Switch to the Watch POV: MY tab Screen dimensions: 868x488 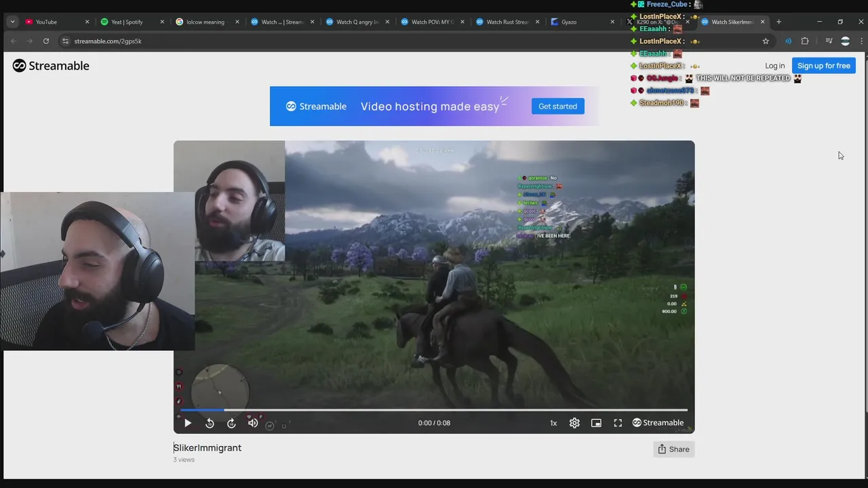coord(433,22)
